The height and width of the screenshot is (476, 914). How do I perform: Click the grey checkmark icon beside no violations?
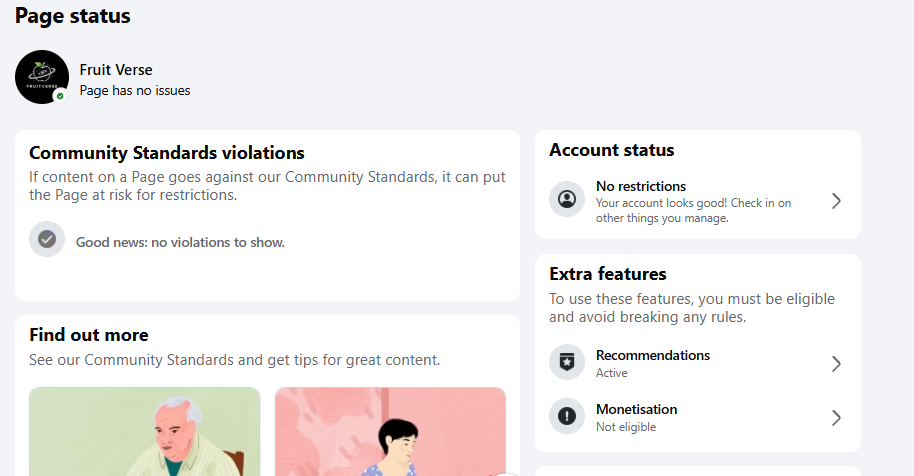[x=47, y=239]
